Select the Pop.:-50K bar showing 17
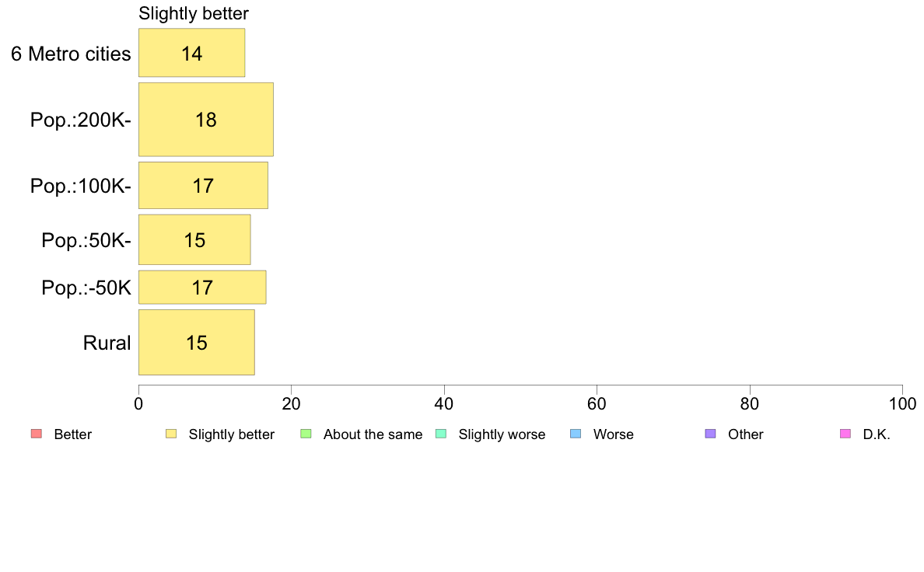The image size is (924, 572). point(202,288)
